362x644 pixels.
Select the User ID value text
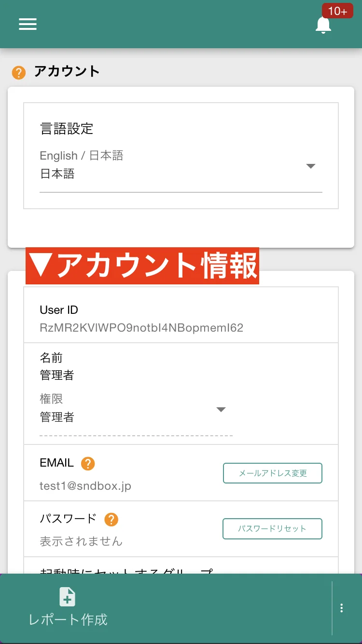click(141, 328)
